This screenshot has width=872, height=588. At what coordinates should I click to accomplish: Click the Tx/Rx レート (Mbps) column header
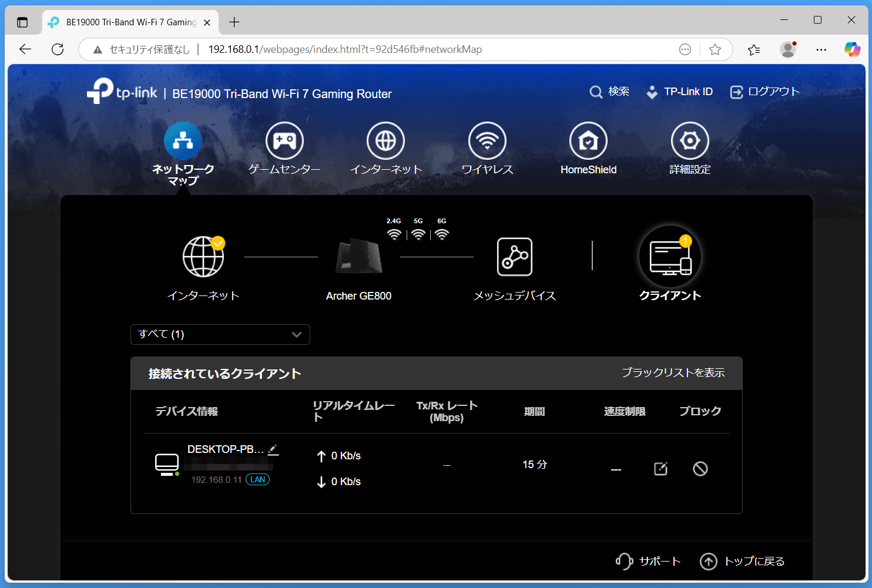[x=447, y=412]
